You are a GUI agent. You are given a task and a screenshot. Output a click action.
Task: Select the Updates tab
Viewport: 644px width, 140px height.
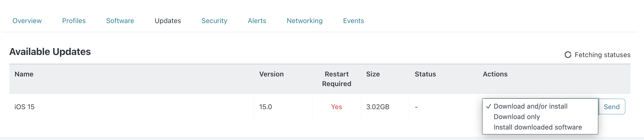tap(168, 21)
